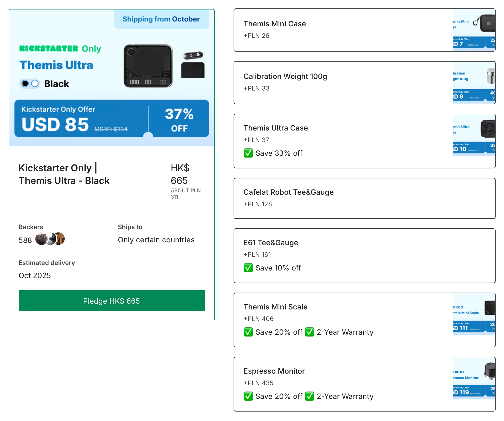Click the Ships to label

click(130, 227)
